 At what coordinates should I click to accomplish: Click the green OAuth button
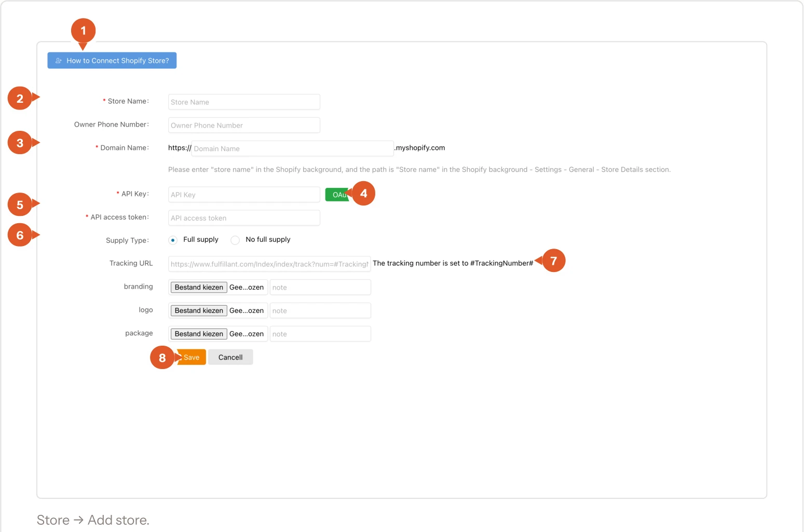(337, 195)
